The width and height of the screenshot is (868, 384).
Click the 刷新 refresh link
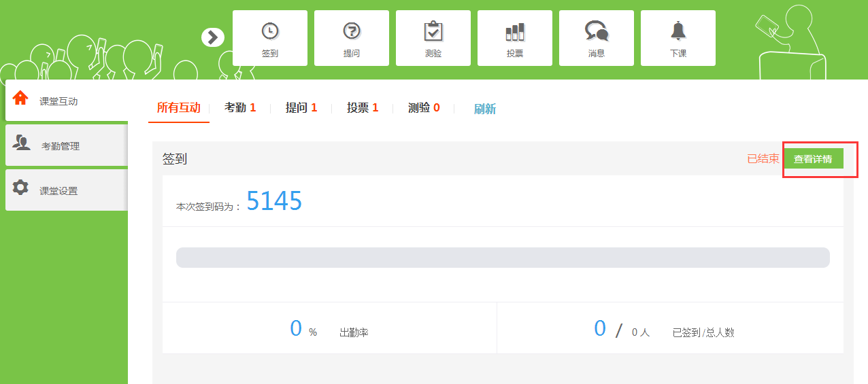pos(485,109)
